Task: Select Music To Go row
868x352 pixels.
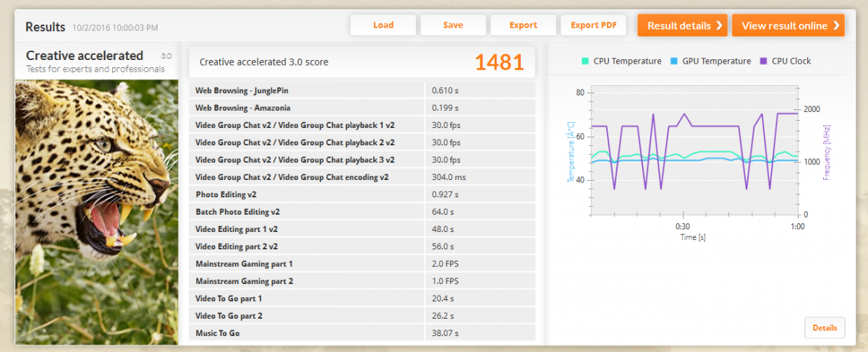Action: (362, 333)
